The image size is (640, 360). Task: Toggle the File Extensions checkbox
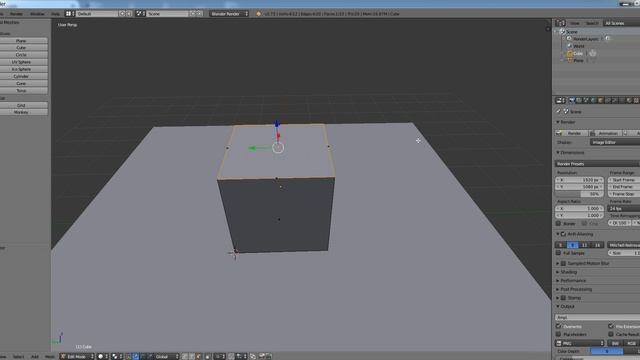(611, 327)
